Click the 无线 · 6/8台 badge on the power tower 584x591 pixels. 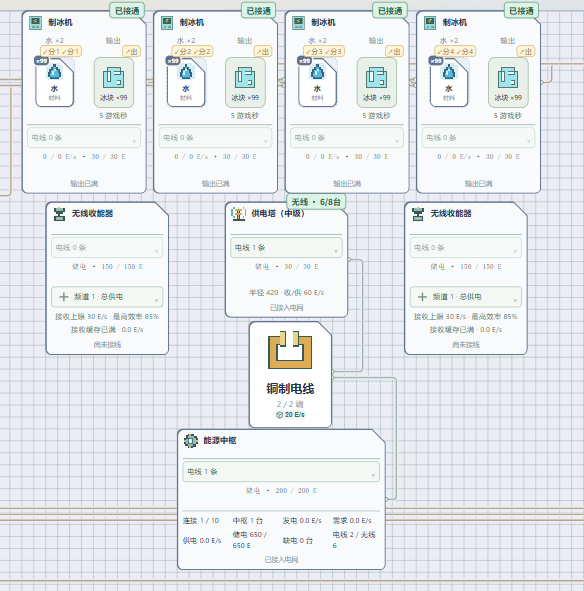pos(316,202)
